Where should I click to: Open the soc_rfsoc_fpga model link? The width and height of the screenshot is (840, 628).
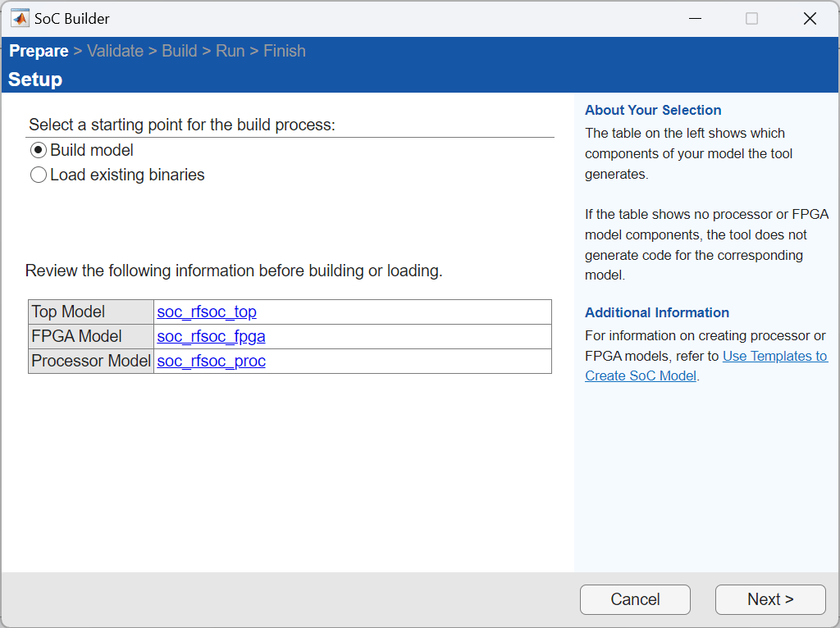[211, 336]
